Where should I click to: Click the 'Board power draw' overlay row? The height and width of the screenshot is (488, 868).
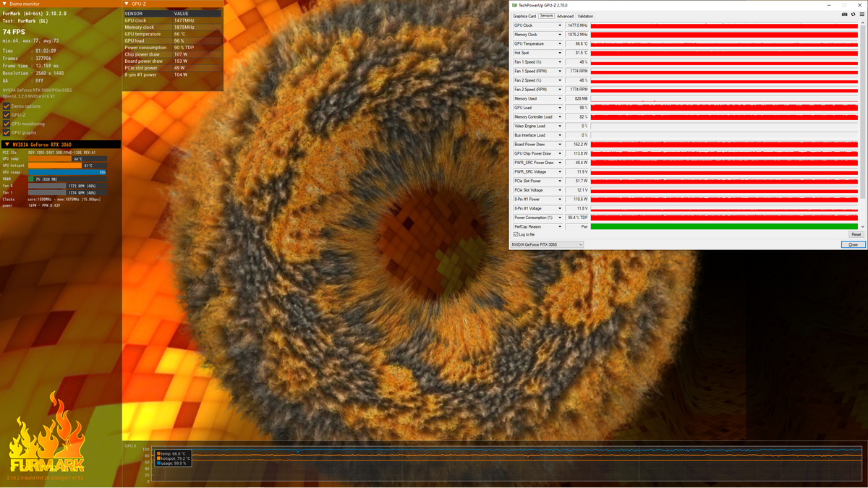(172, 61)
